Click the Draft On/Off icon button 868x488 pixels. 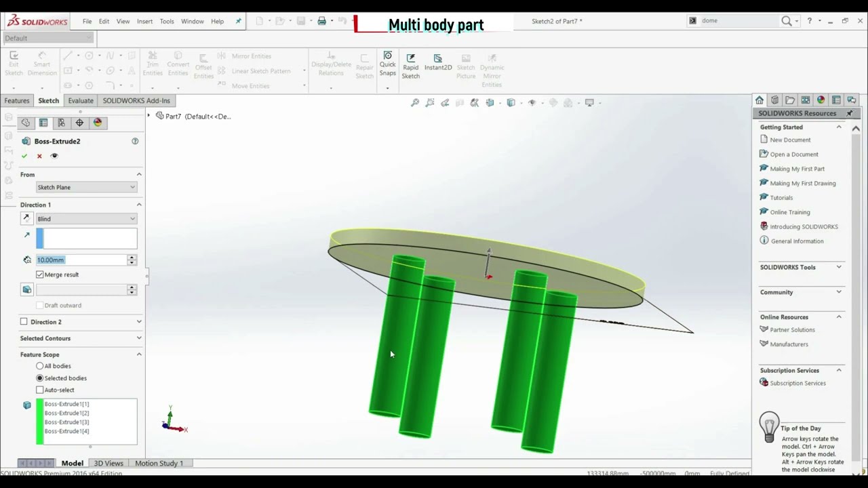coord(26,289)
